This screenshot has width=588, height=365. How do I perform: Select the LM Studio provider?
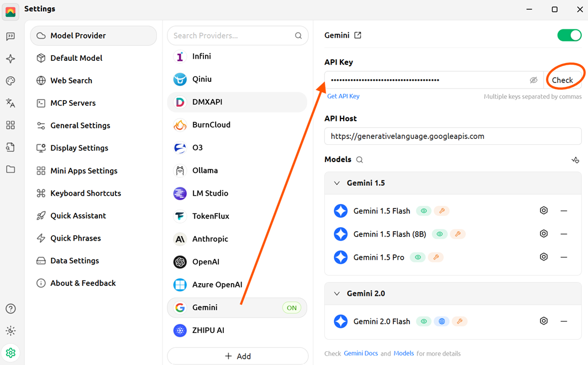[237, 194]
